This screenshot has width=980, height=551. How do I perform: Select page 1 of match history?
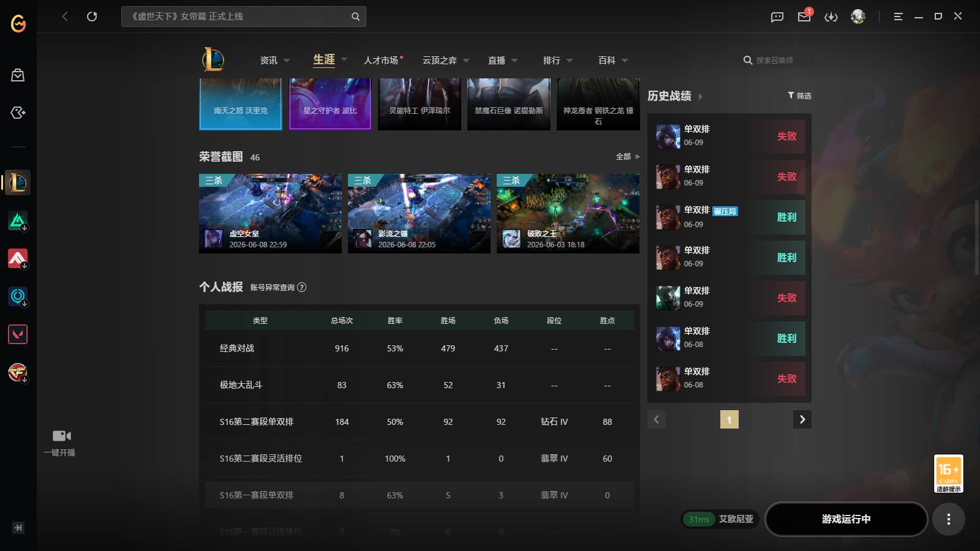pos(729,419)
